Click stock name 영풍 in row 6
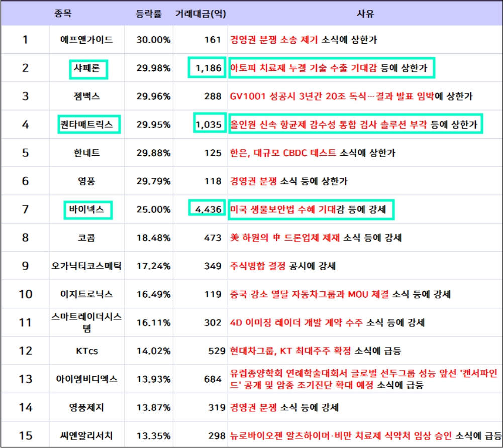Image resolution: width=503 pixels, height=448 pixels. [86, 181]
